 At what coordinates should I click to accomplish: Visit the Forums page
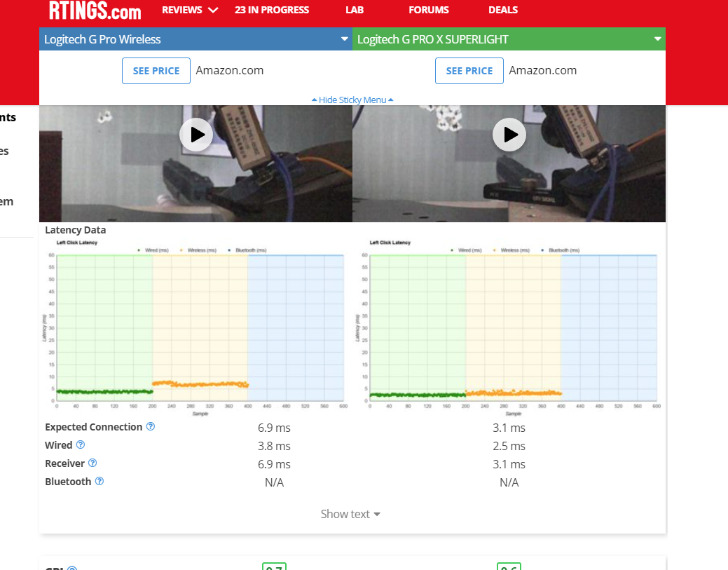(x=429, y=10)
